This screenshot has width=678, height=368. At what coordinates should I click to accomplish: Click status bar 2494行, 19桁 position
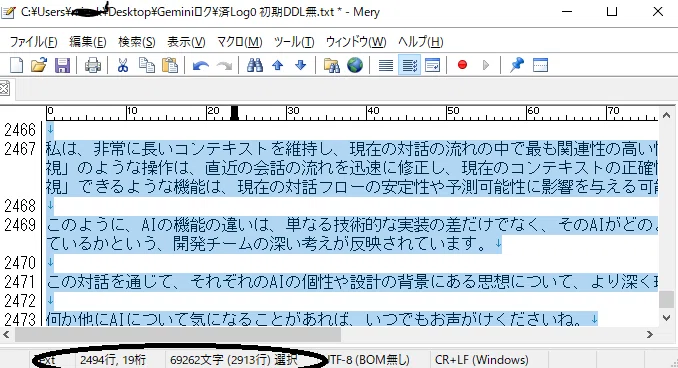(x=113, y=360)
